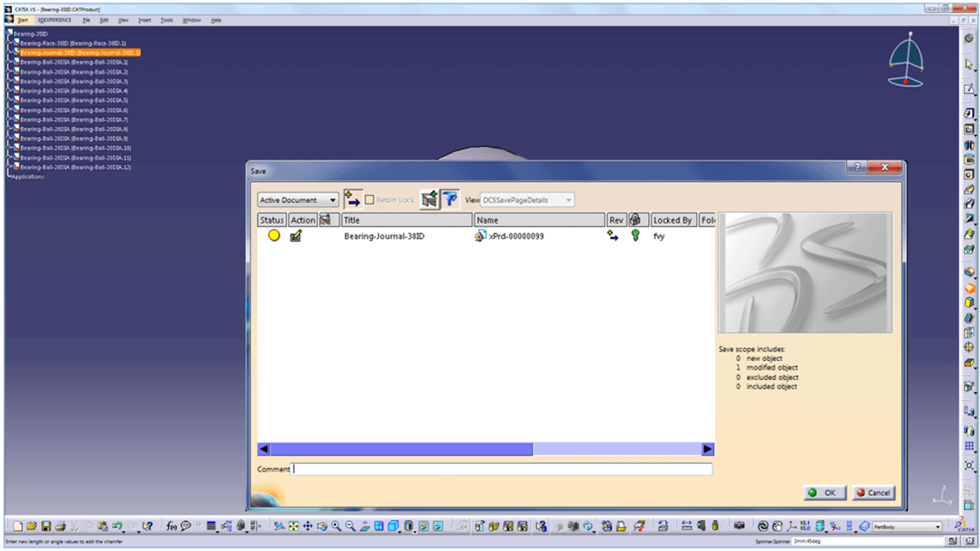This screenshot has height=551, width=980.
Task: Click the Status column header
Action: 272,220
